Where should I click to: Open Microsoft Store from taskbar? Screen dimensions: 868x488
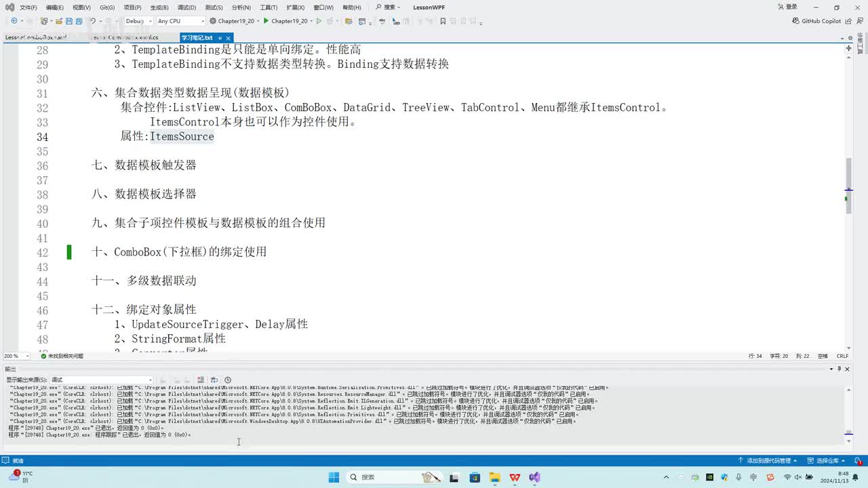click(x=475, y=477)
